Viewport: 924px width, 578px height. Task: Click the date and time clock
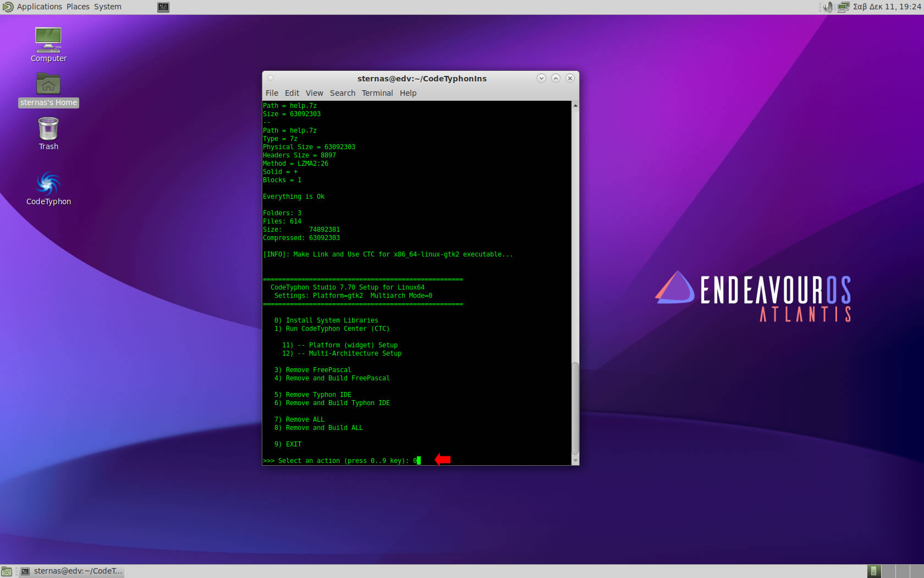tap(887, 7)
